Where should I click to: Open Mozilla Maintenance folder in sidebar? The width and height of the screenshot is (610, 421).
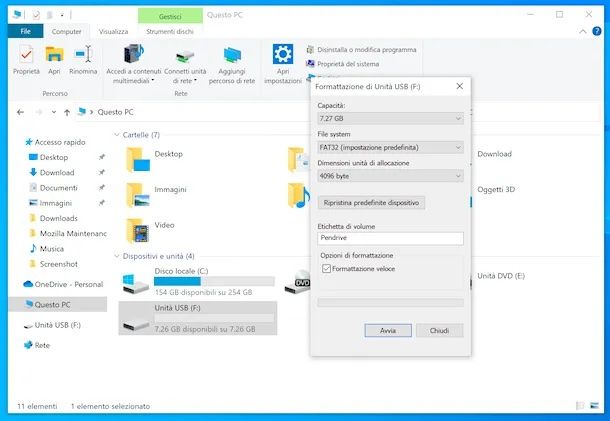(73, 234)
